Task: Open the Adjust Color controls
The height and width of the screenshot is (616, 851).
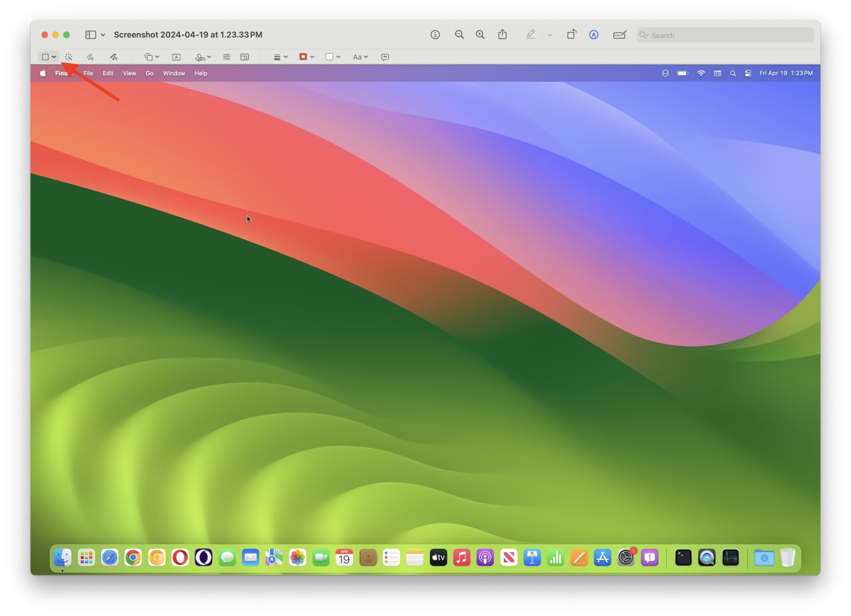Action: (226, 56)
